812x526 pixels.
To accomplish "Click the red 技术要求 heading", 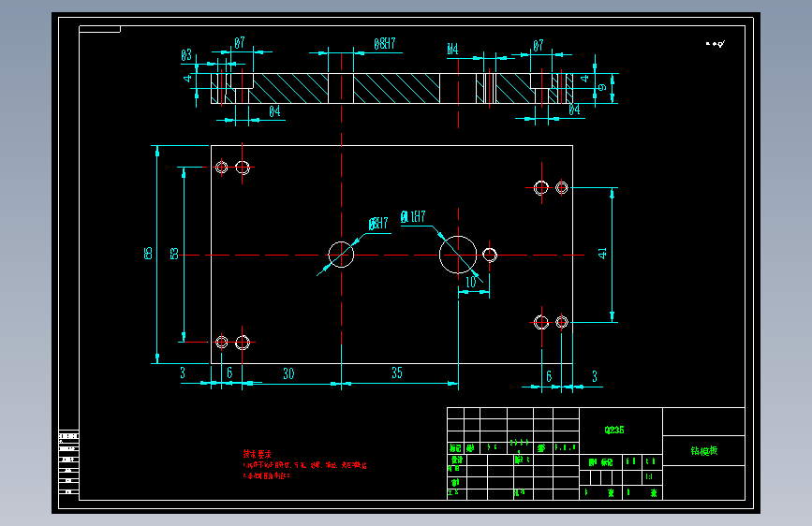I will [x=258, y=454].
